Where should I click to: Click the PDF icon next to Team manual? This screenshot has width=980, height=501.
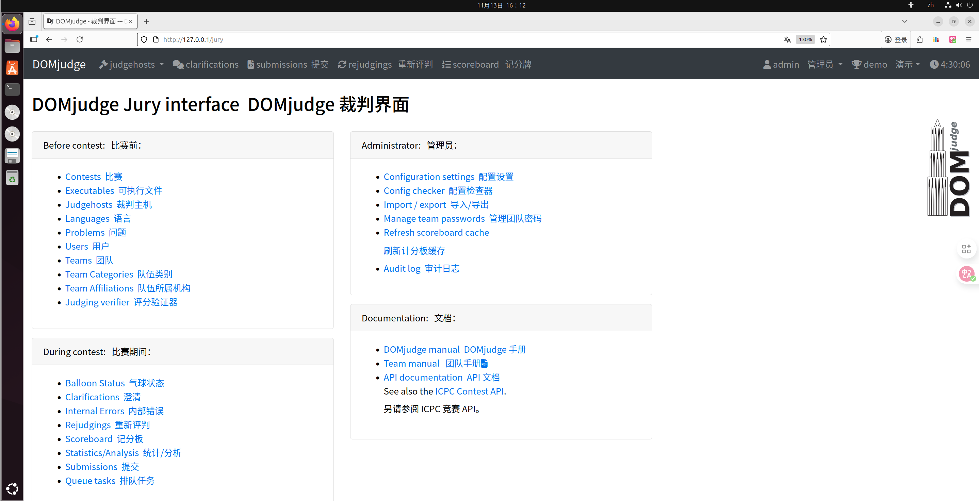point(484,364)
